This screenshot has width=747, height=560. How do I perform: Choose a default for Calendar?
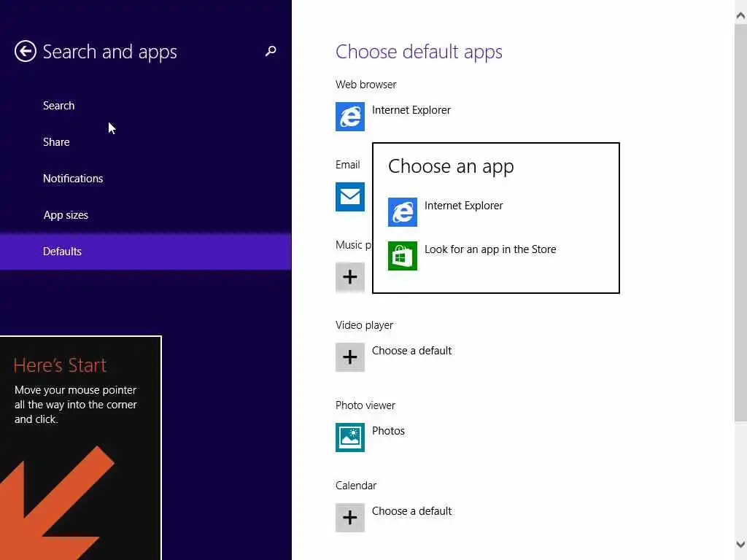pyautogui.click(x=411, y=511)
